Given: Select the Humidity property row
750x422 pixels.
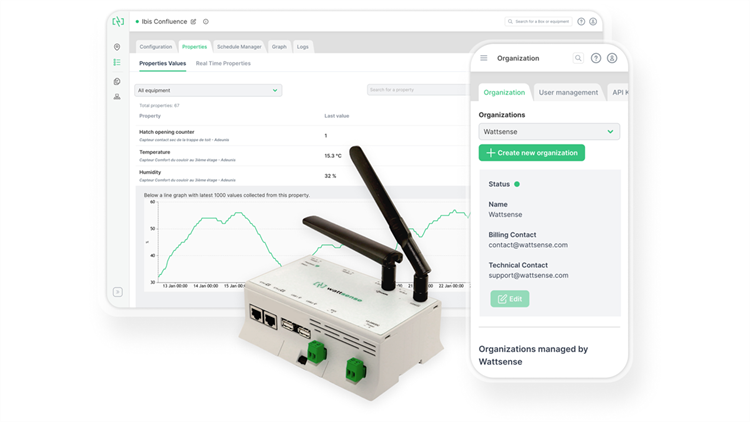Looking at the screenshot, I should [x=301, y=176].
